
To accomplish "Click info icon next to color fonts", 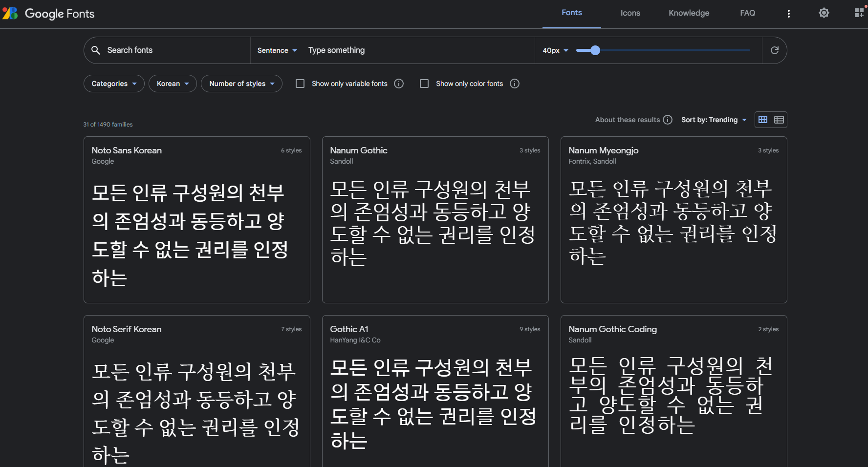I will (515, 84).
